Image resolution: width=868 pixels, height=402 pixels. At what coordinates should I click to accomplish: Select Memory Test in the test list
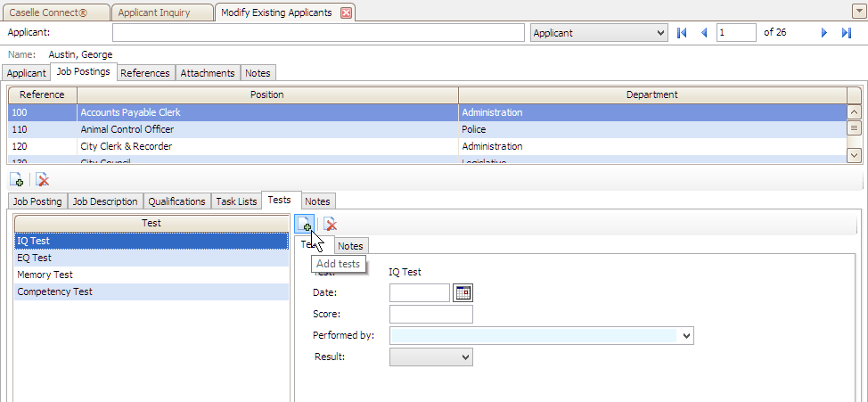pyautogui.click(x=45, y=275)
